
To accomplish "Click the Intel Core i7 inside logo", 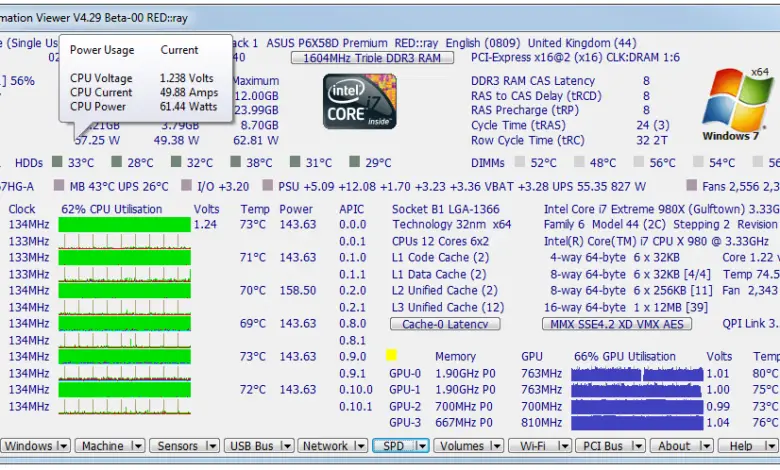I will [360, 101].
